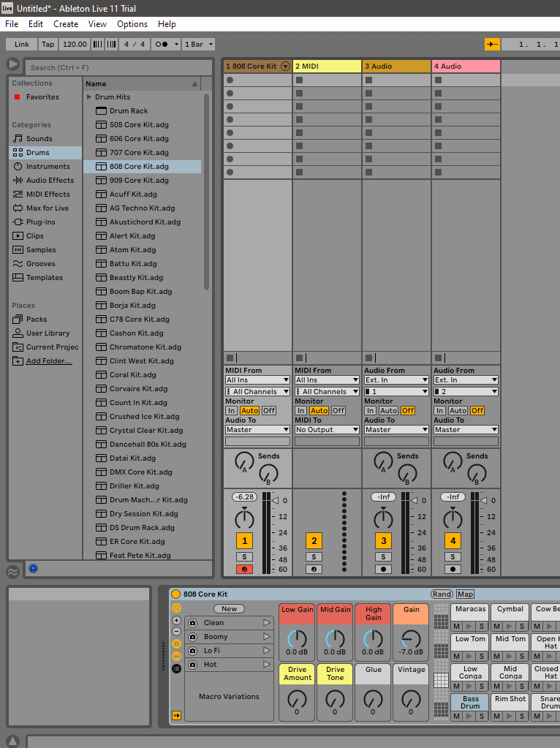Image resolution: width=560 pixels, height=748 pixels.
Task: Click the Tap tempo button
Action: pos(48,45)
